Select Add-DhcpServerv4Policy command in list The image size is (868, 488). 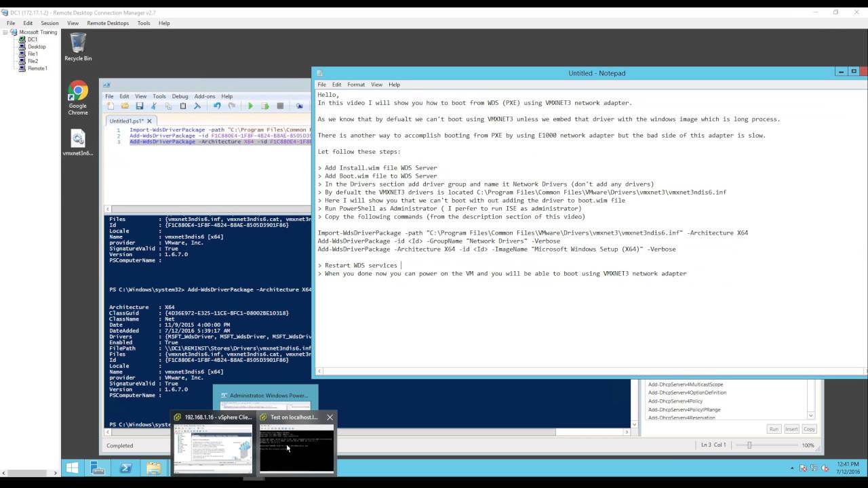tap(675, 401)
